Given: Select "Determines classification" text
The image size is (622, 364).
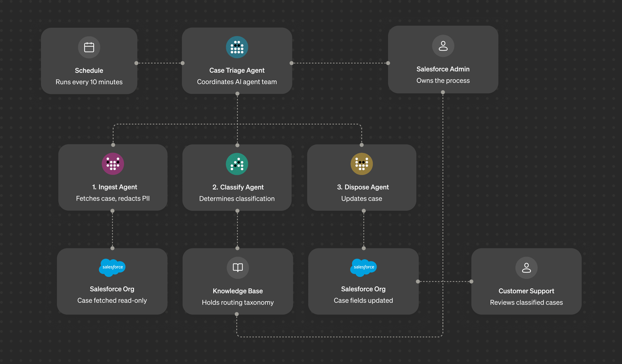Looking at the screenshot, I should (x=237, y=199).
